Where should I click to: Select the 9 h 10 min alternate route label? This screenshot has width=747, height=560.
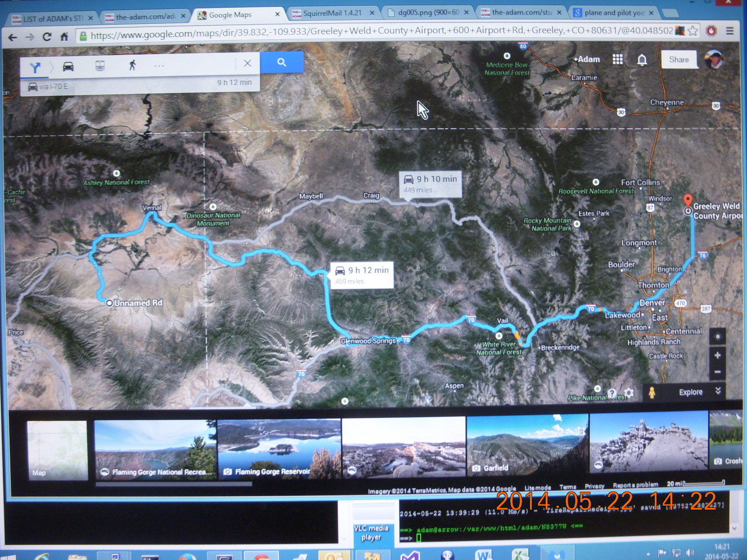click(430, 184)
